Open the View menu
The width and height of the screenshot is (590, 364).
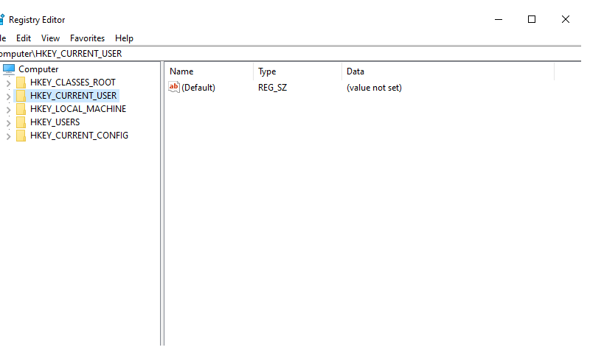pos(50,38)
